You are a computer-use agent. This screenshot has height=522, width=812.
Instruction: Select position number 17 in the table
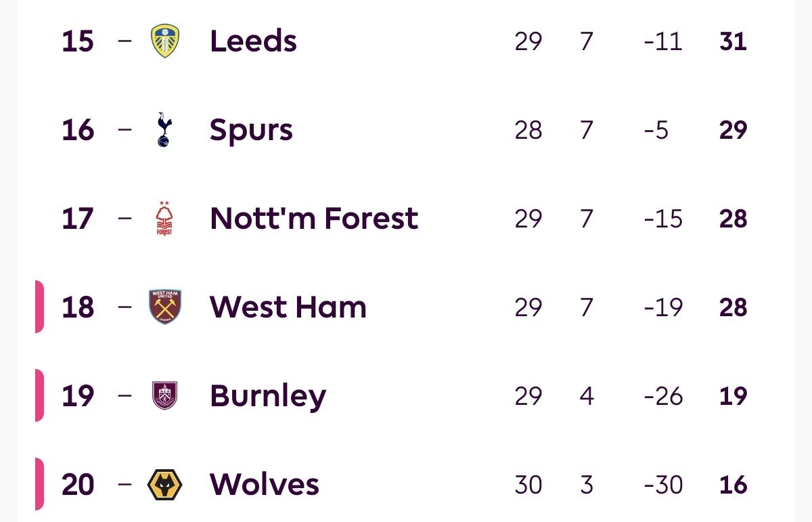pos(78,219)
